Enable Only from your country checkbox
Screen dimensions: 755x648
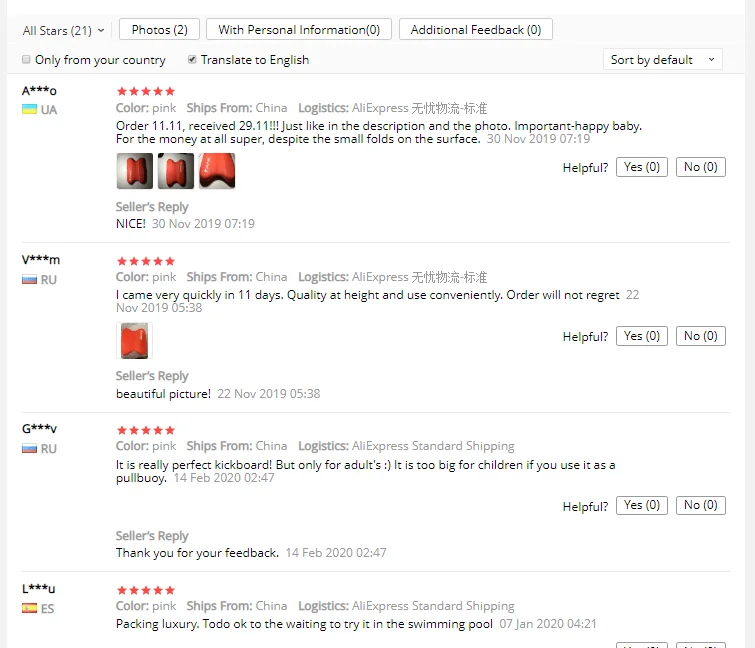point(26,59)
